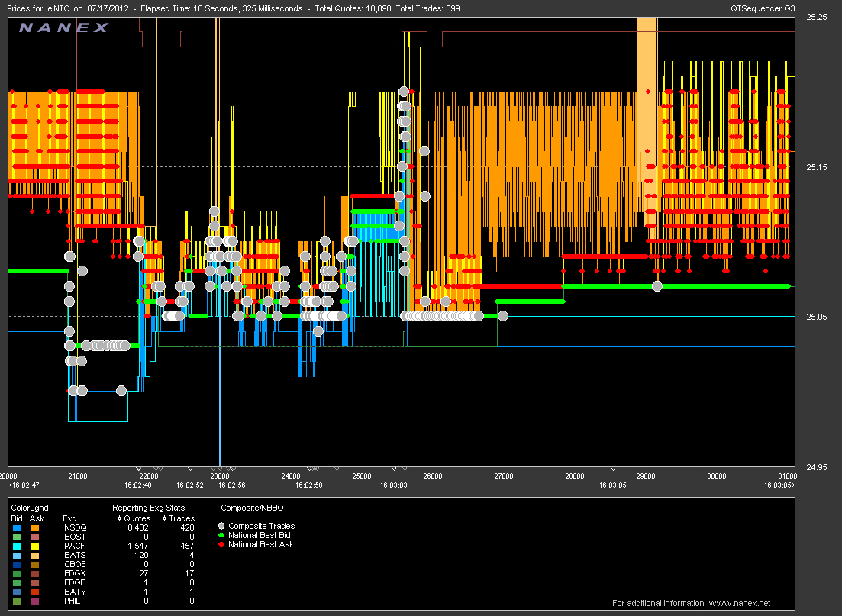842x616 pixels.
Task: Click NSDQ quote count 8,402
Action: pyautogui.click(x=138, y=528)
